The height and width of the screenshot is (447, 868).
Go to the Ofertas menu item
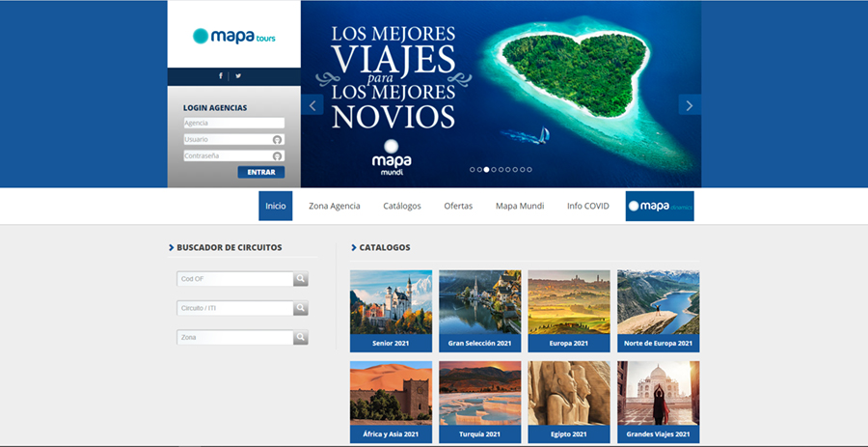458,206
